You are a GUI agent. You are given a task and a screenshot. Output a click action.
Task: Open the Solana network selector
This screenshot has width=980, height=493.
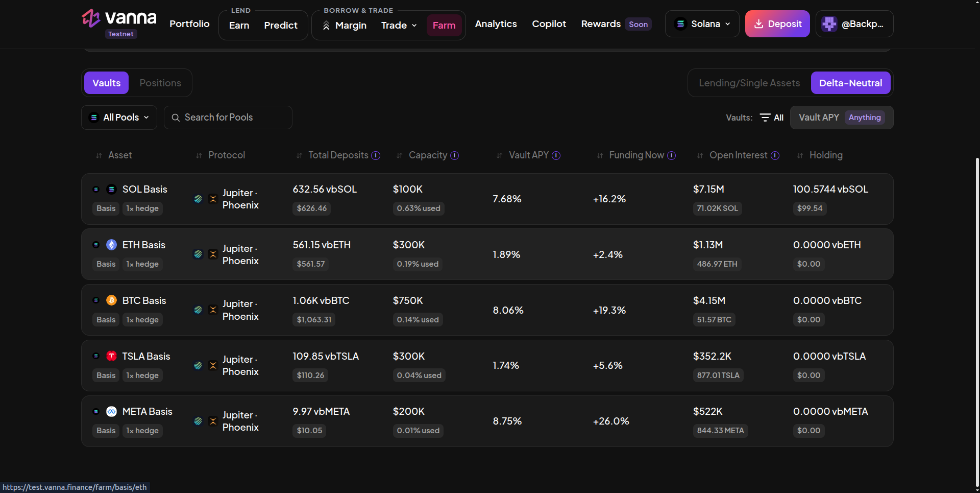[x=702, y=24]
